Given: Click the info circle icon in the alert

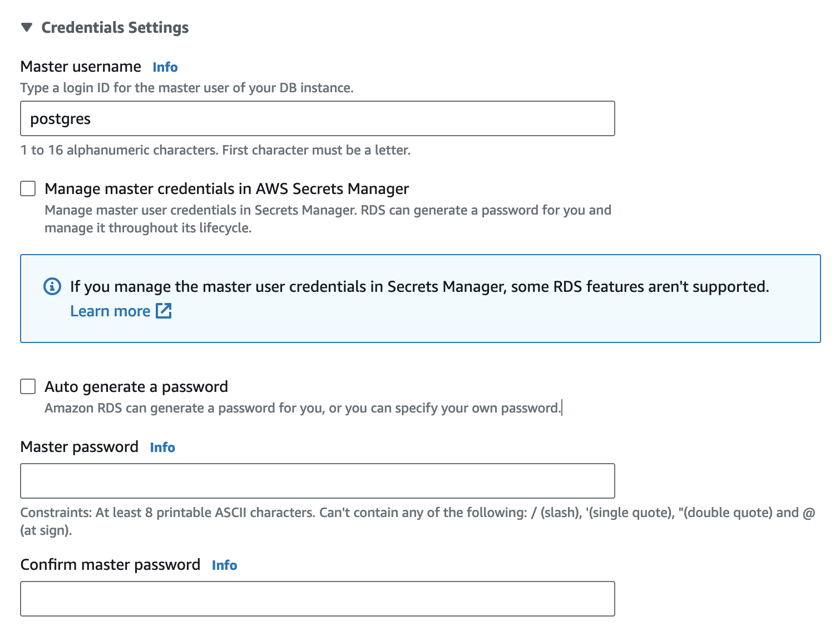Looking at the screenshot, I should [52, 286].
